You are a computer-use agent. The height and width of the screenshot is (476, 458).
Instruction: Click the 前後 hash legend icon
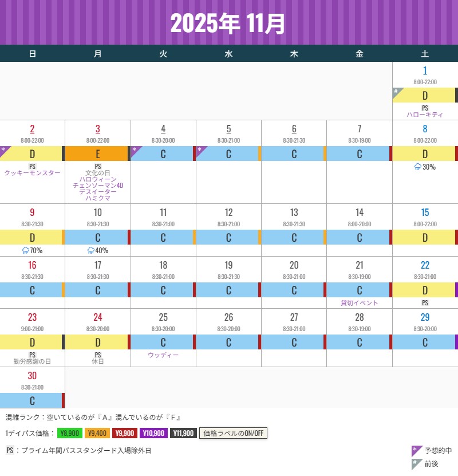point(414,461)
